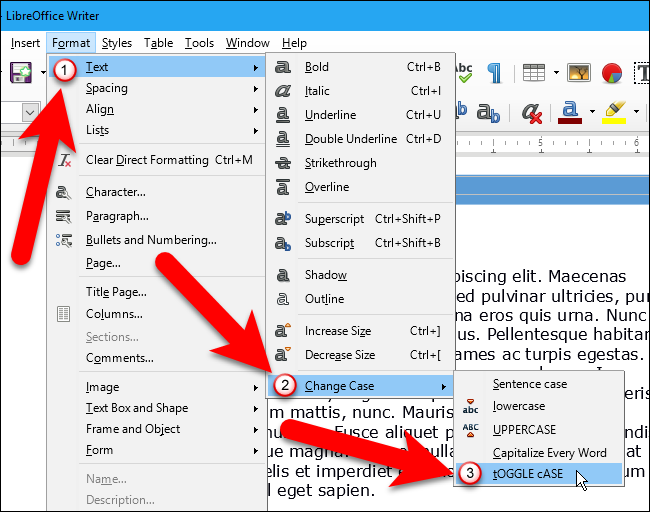The width and height of the screenshot is (650, 512).
Task: Click the Font Color toolbar icon
Action: (x=570, y=112)
